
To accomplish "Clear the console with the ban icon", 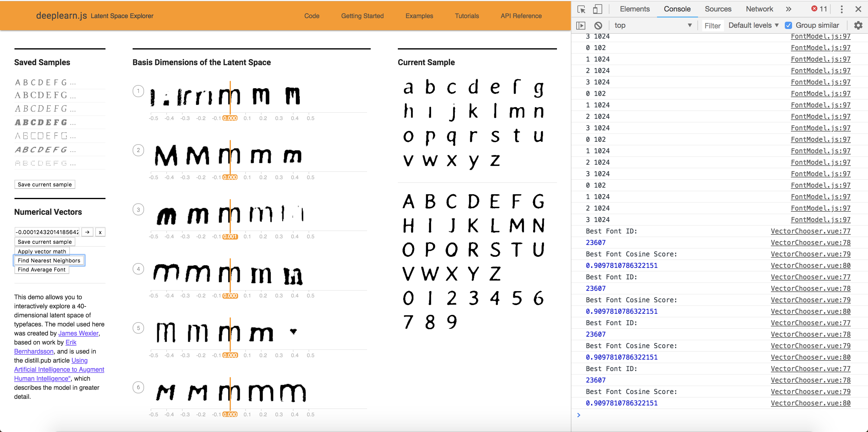I will point(598,25).
